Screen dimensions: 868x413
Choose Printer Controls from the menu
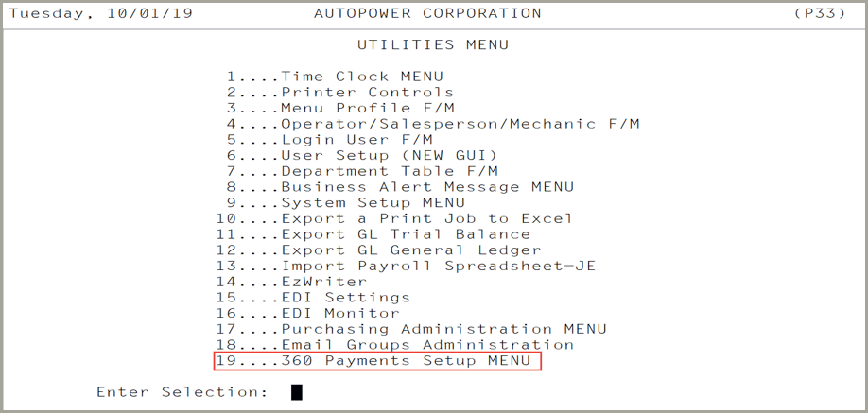click(340, 92)
